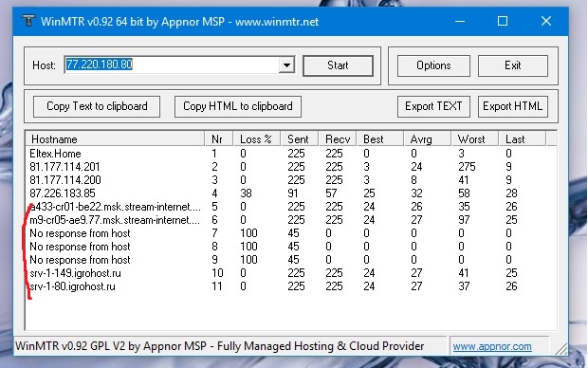Screen dimensions: 588x368
Task: Click the Recv value 57 for hop 4
Action: pos(331,193)
